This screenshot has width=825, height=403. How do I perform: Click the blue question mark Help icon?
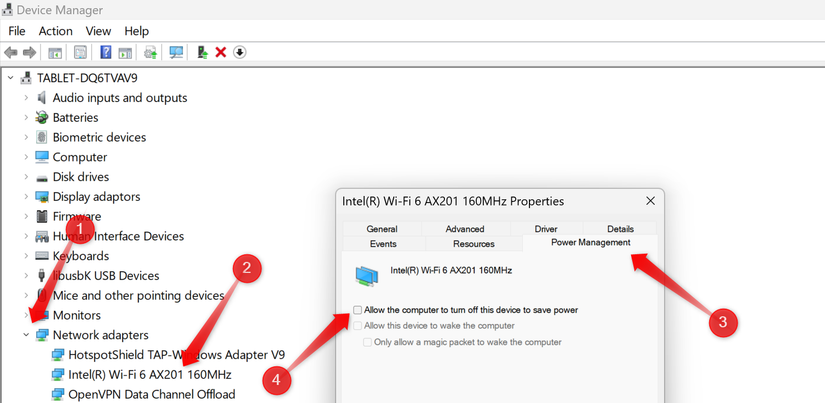tap(106, 53)
